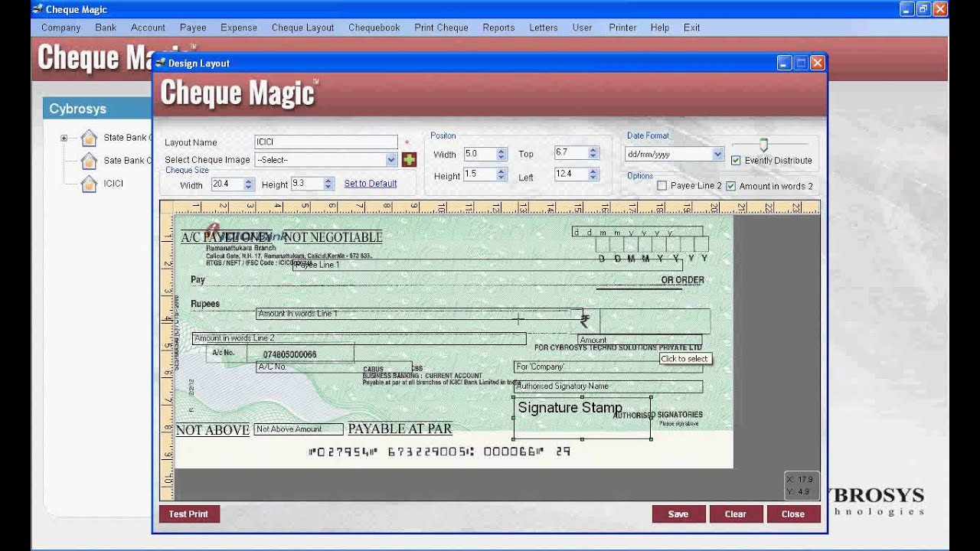
Task: Select ICICI row in Cybrosys tree
Action: coord(113,184)
